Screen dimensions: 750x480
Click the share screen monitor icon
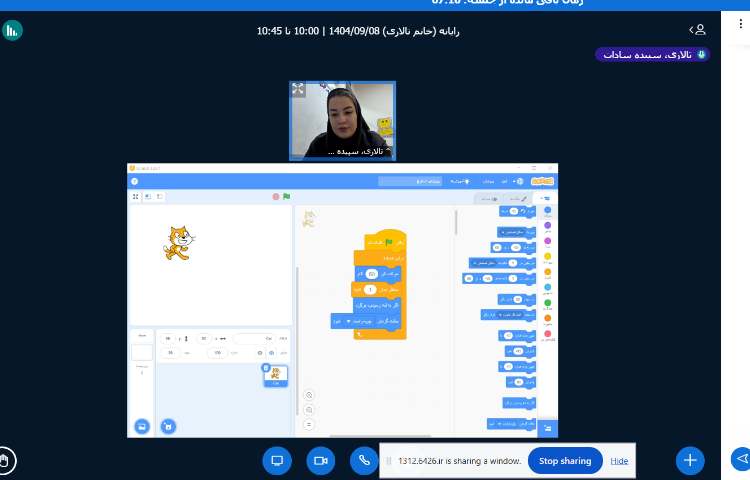[x=277, y=460]
